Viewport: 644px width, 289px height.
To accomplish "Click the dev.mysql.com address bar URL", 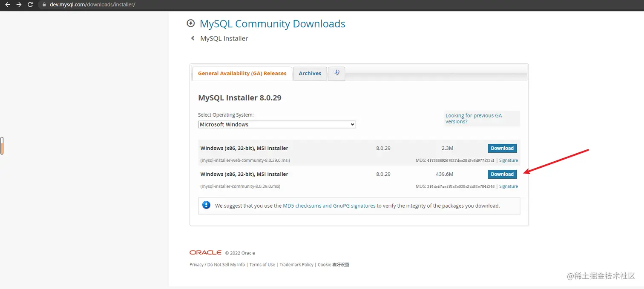I will (92, 5).
